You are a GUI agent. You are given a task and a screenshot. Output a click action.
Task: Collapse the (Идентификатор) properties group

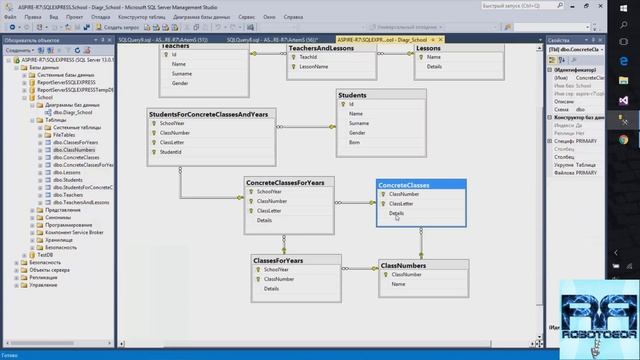pyautogui.click(x=550, y=70)
